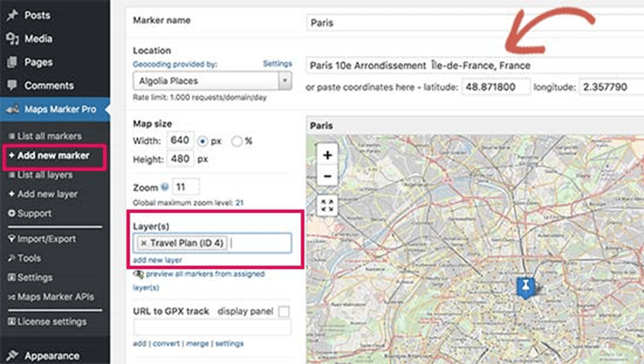Click the GPX add link
The height and width of the screenshot is (364, 644).
[139, 344]
